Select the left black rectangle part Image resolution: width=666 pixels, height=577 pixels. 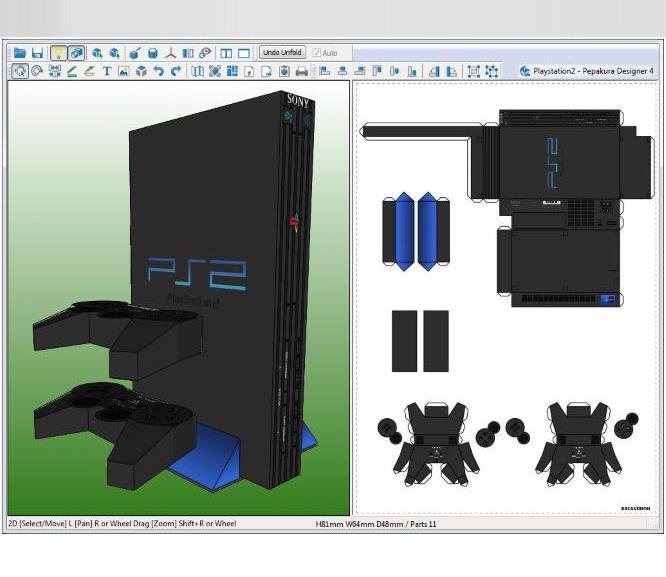[x=404, y=341]
